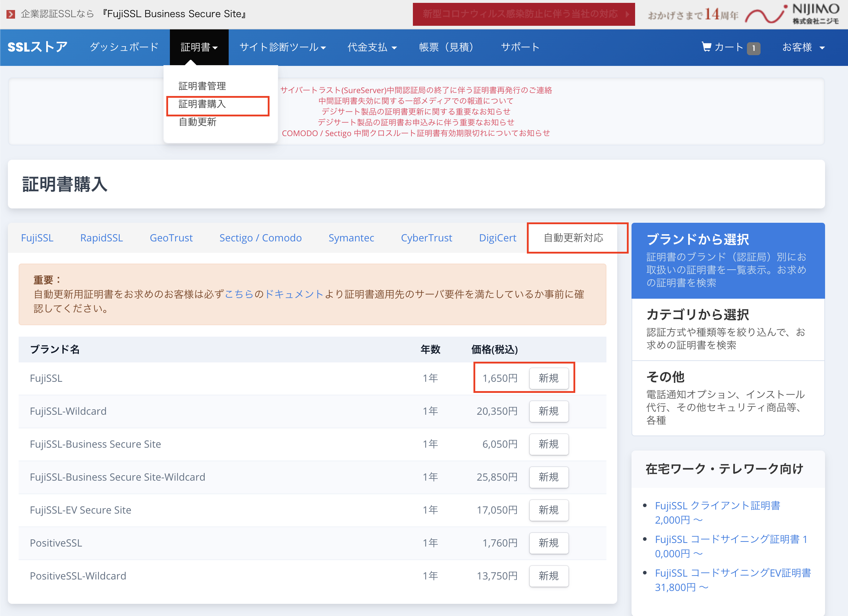Select 証明書管理 from the dropdown menu

click(202, 86)
